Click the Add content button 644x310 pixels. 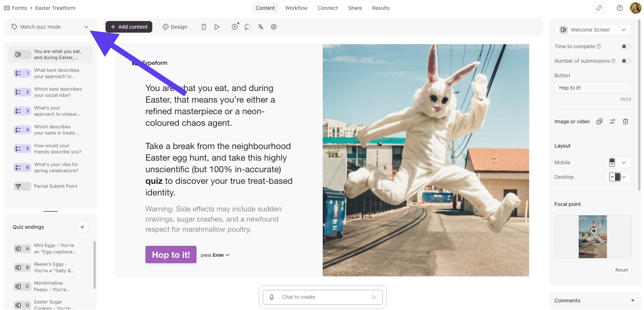click(129, 27)
